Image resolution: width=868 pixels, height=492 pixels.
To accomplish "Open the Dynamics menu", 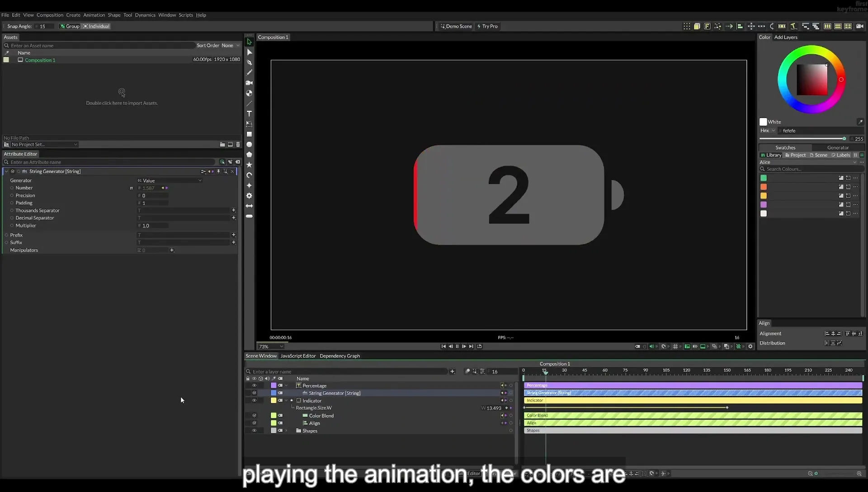I will (145, 15).
